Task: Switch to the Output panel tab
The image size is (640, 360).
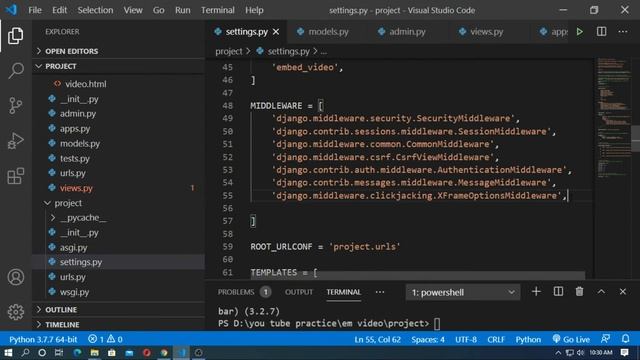Action: (299, 292)
